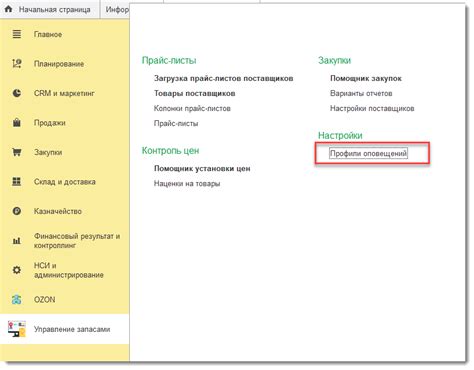The image size is (474, 370).
Task: Open Колонки прайс-листов
Action: pos(192,108)
